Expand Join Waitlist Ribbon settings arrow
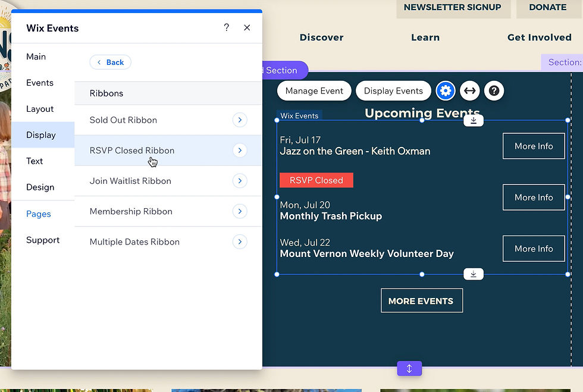 pyautogui.click(x=240, y=181)
